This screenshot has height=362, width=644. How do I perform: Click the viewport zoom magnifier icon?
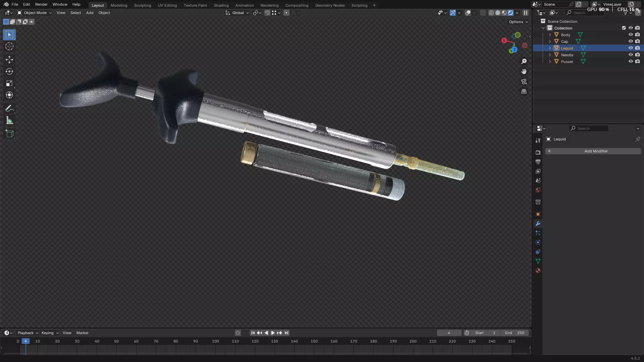pyautogui.click(x=524, y=61)
